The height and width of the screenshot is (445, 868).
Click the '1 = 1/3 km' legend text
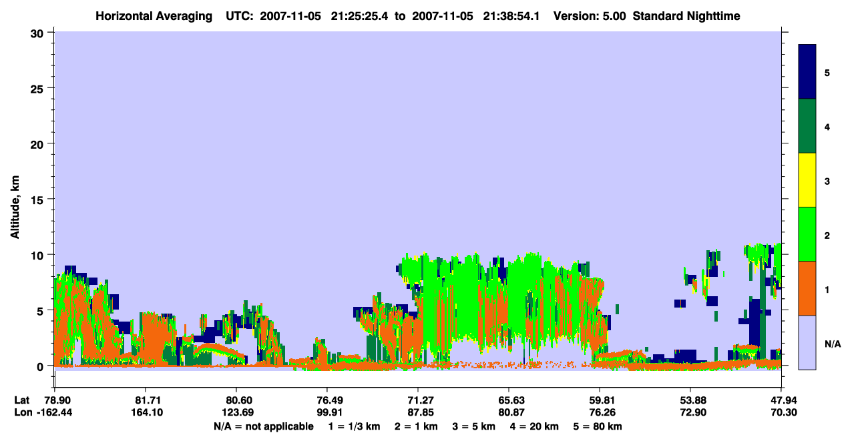[x=353, y=426]
